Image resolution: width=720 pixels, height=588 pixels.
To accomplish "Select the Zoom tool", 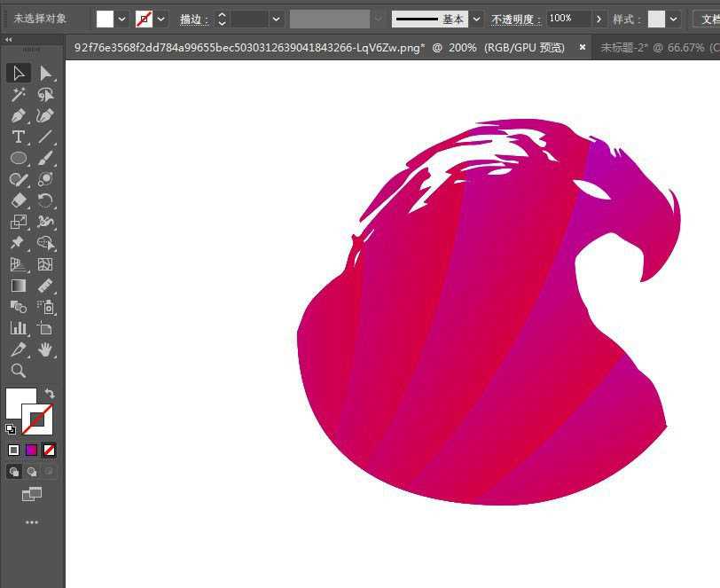I will (x=20, y=371).
